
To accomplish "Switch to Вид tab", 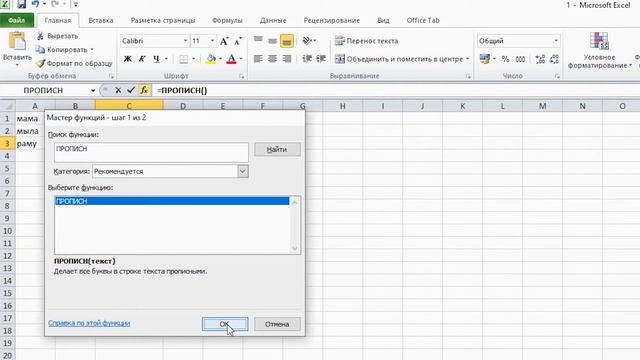I will click(383, 20).
